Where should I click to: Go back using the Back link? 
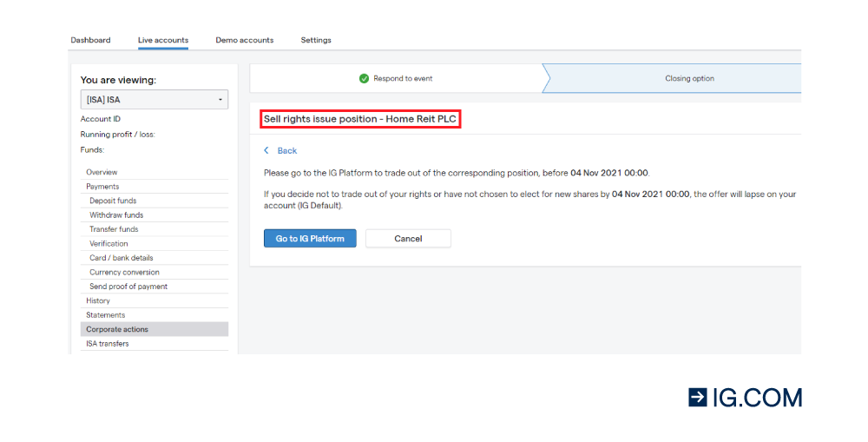pos(286,150)
